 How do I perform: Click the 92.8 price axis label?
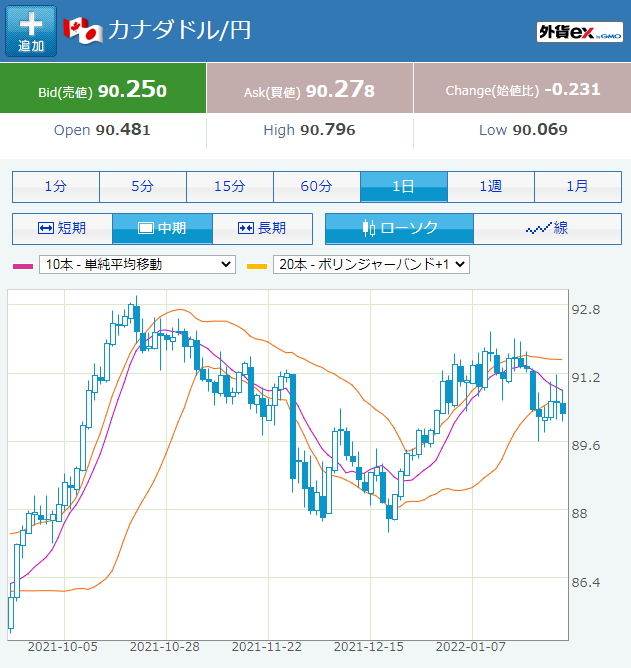[586, 310]
